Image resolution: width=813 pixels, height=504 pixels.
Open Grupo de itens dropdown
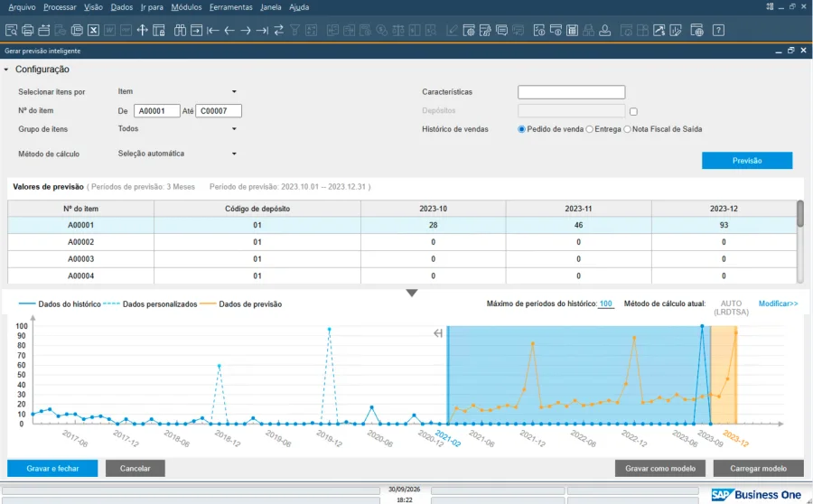click(x=234, y=129)
